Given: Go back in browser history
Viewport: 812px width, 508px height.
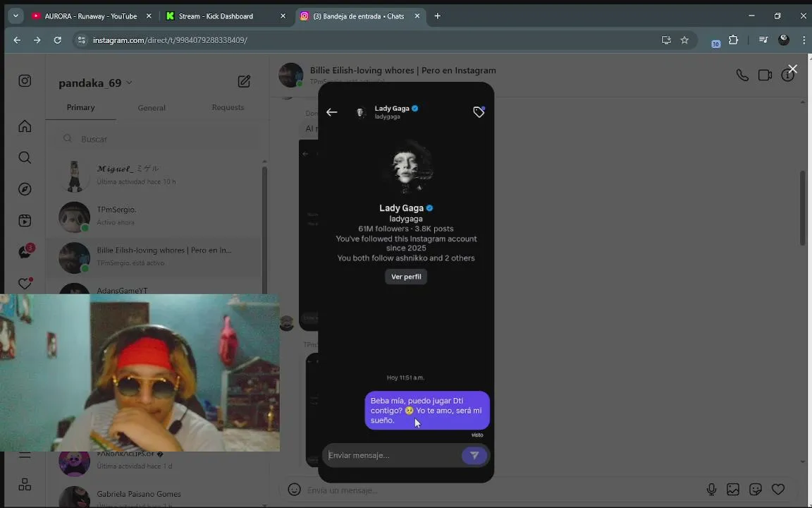Looking at the screenshot, I should [x=17, y=40].
